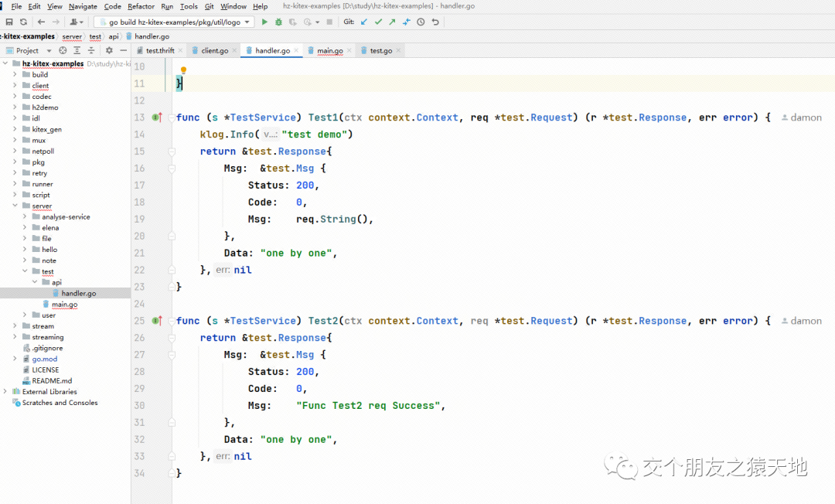Expand the streaming folder

coord(15,336)
